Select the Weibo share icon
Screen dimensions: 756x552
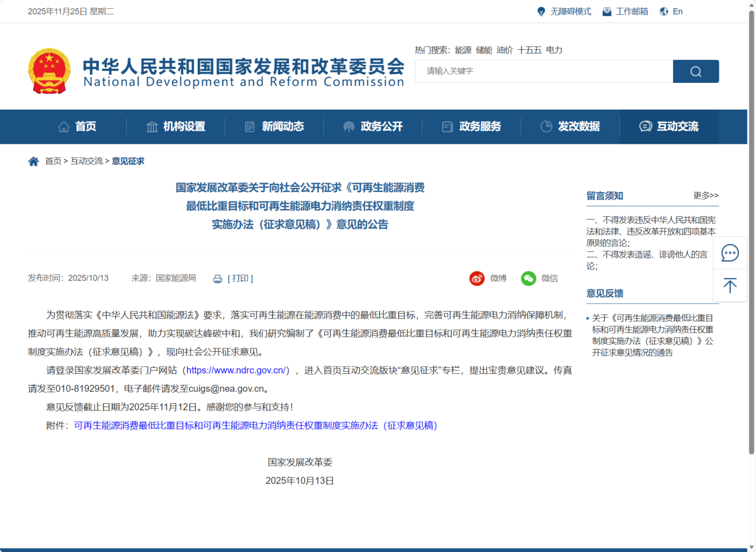coord(477,278)
